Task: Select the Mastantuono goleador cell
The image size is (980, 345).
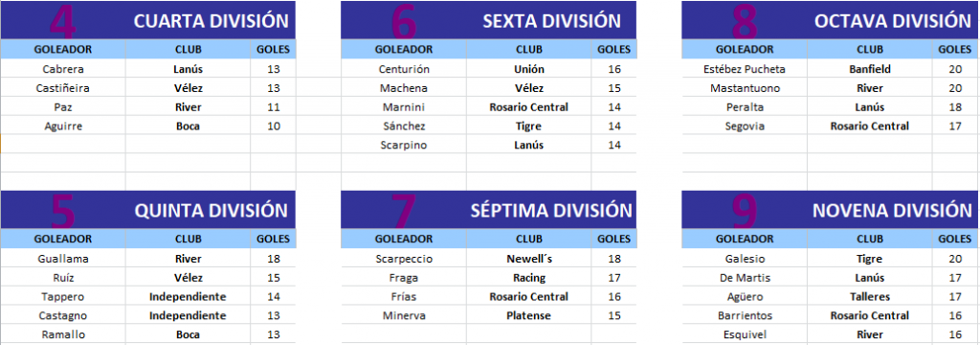Action: coord(745,88)
